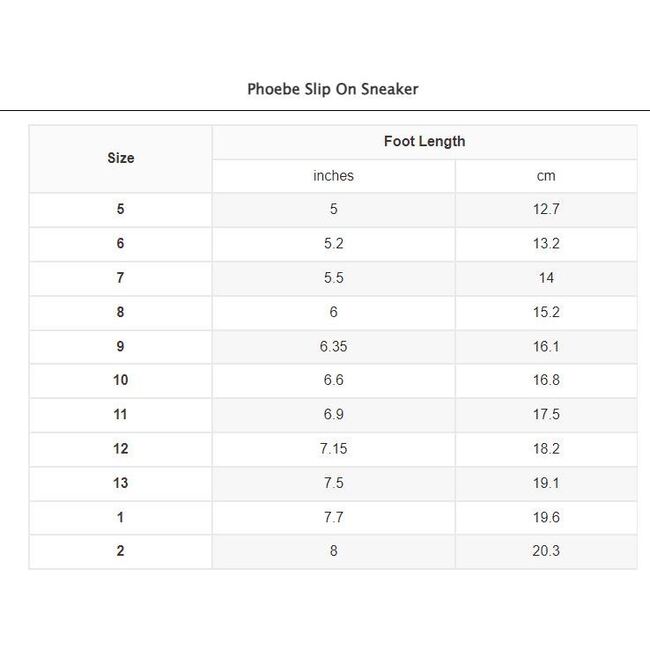Click the 19.6 cm cell
650x650 pixels.
[546, 517]
